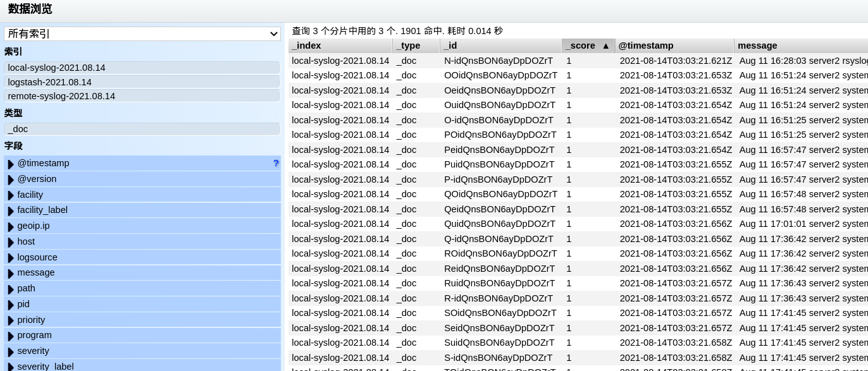Click the 类型 section heading
The image size is (868, 371).
click(13, 113)
